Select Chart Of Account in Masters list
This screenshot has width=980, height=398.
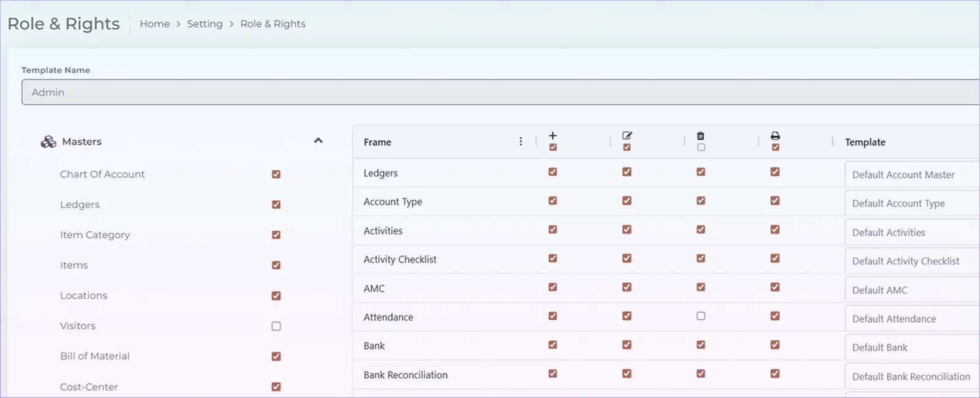point(102,175)
